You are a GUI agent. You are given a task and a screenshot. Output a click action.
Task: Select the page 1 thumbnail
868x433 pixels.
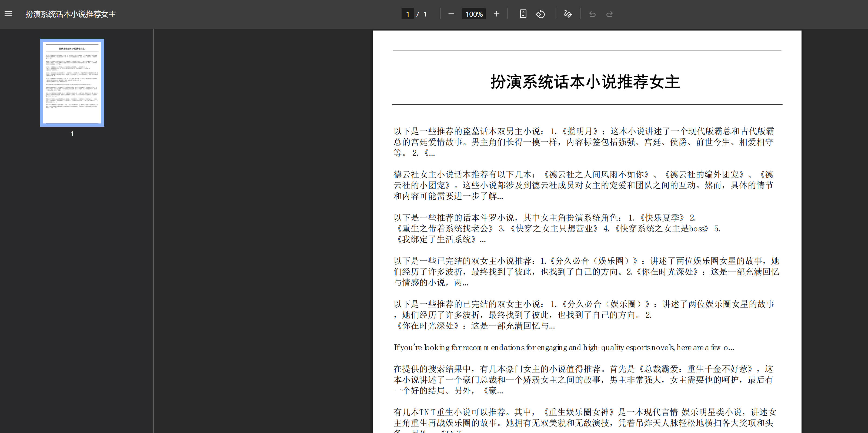[72, 82]
